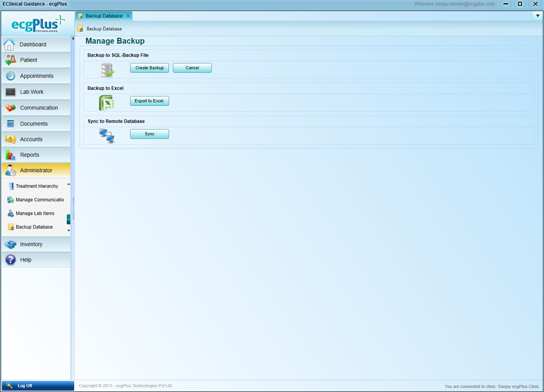Collapse the left navigation panel arrow
The height and width of the screenshot is (392, 544).
73,39
